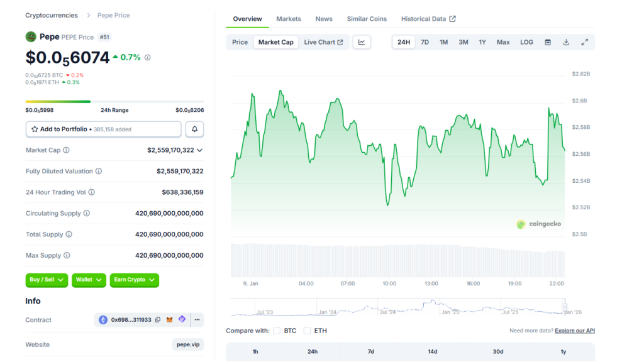The width and height of the screenshot is (644, 362).
Task: Open the Earn Crypto dropdown
Action: tap(134, 280)
